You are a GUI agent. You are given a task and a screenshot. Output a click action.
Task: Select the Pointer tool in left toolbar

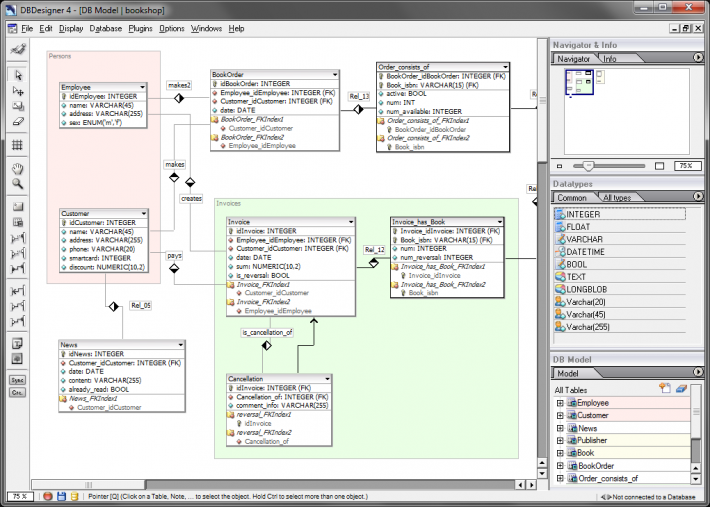pyautogui.click(x=18, y=75)
